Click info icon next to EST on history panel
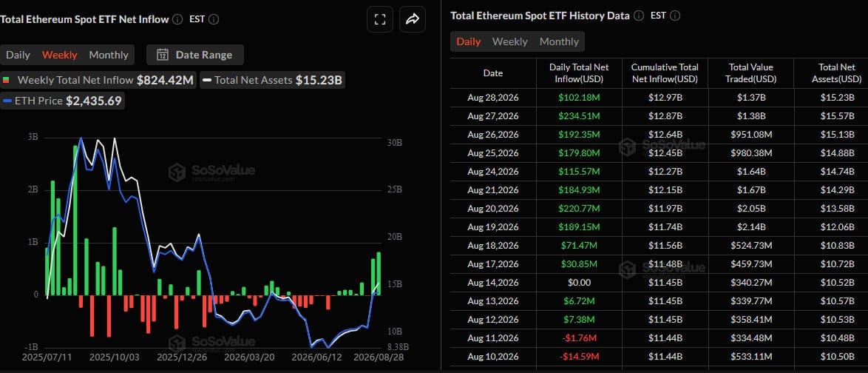Screen dimensions: 868x373 pos(675,16)
